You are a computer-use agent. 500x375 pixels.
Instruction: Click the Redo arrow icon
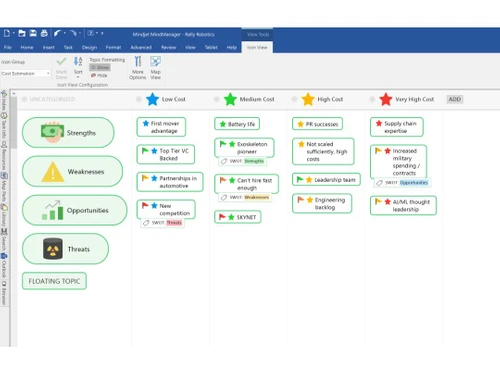pos(74,33)
